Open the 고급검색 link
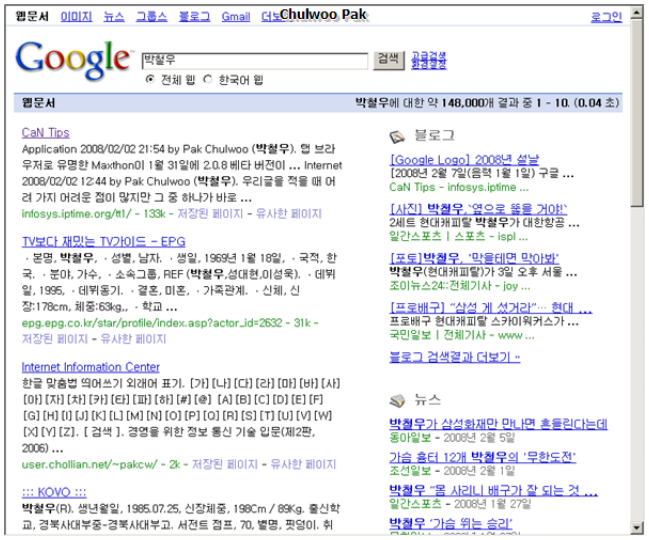 429,56
